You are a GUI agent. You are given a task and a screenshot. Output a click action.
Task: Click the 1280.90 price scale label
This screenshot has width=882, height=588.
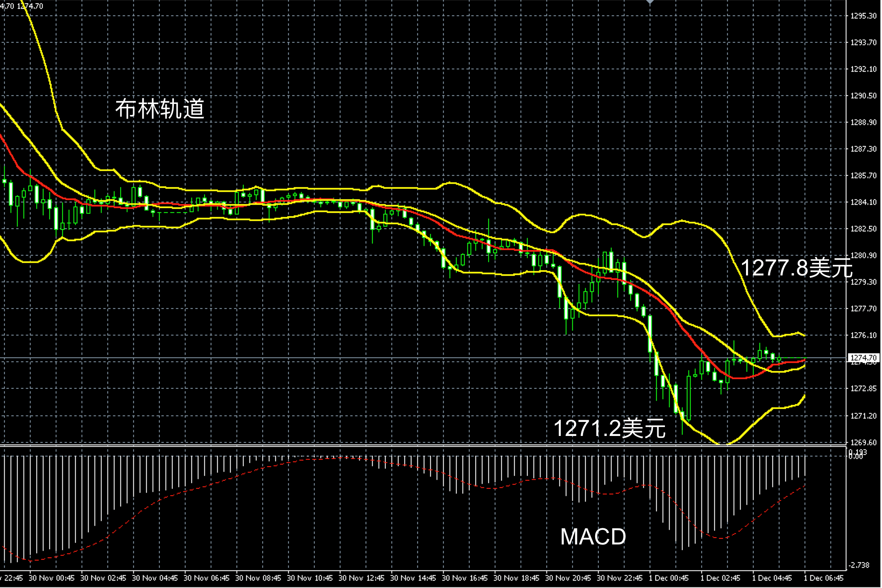[x=863, y=255]
